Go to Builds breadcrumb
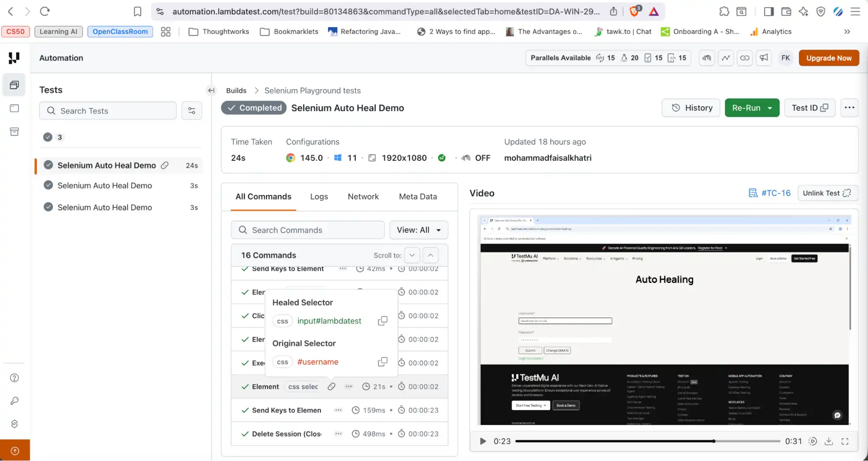Viewport: 868px width, 461px height. point(236,91)
